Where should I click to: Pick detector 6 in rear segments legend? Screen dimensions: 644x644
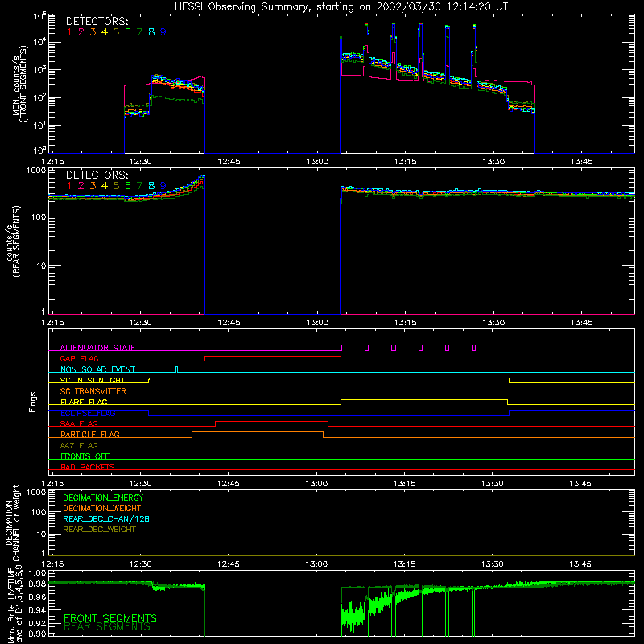(128, 186)
